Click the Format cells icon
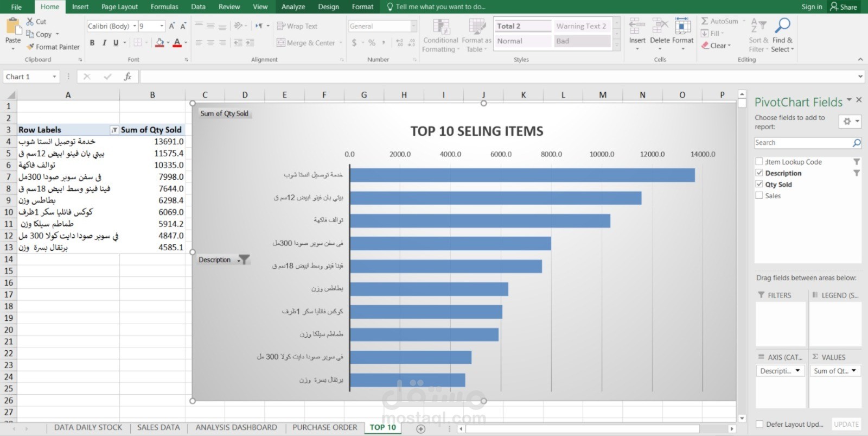Image resolution: width=868 pixels, height=436 pixels. 682,26
